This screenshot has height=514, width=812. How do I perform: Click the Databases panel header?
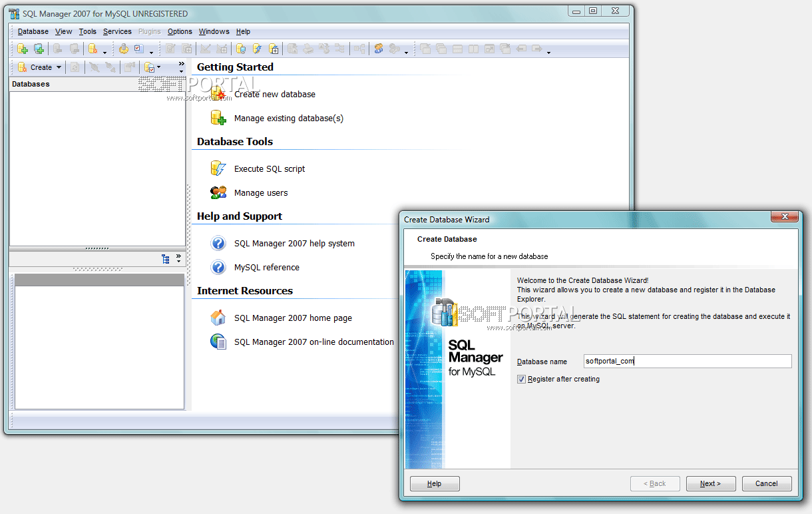[97, 85]
